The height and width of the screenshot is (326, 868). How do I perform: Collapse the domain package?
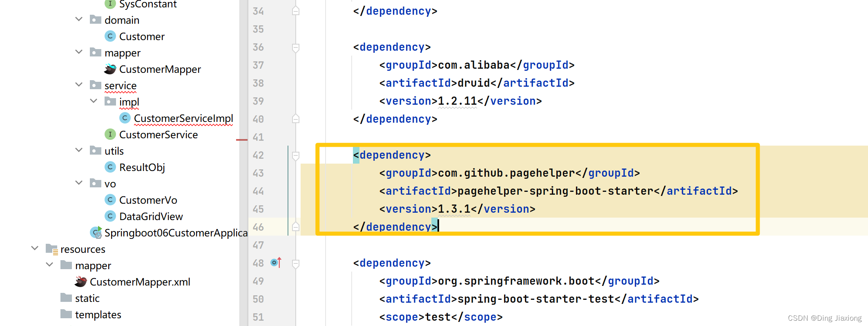79,20
